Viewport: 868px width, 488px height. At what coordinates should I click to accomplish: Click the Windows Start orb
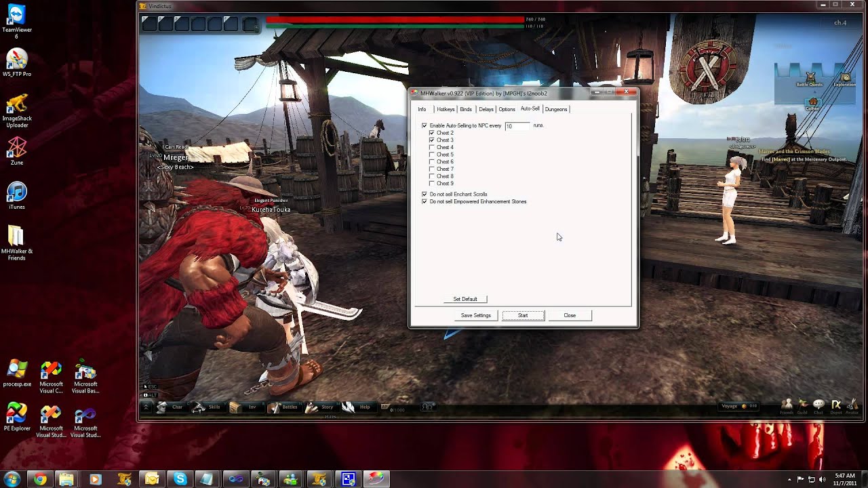coord(12,479)
